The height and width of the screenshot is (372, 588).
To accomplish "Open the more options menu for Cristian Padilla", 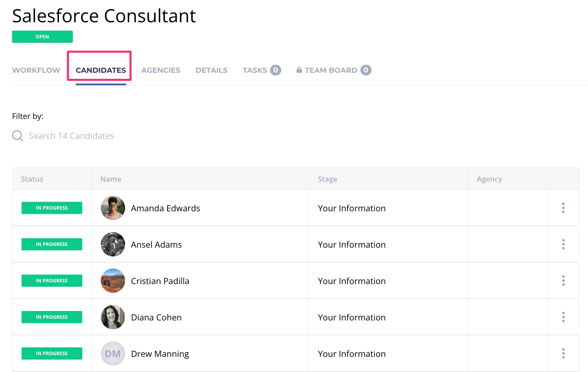I will pos(563,281).
